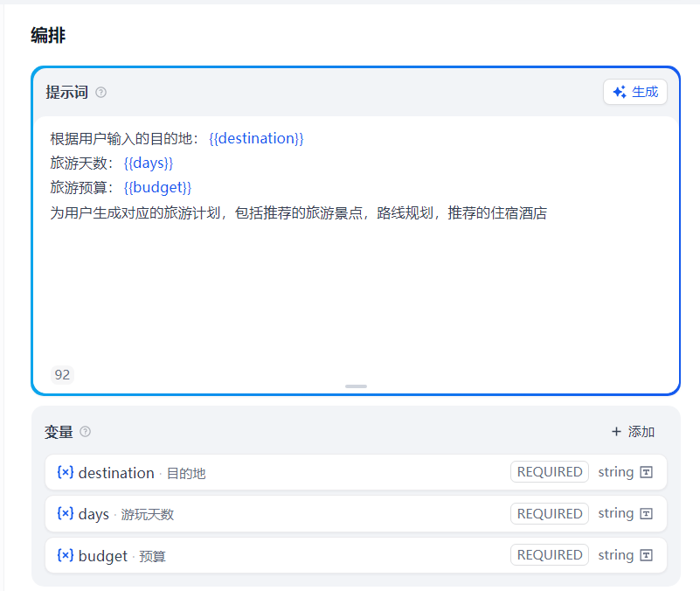Click the prompt editor resize handle
700x591 pixels.
(x=356, y=386)
